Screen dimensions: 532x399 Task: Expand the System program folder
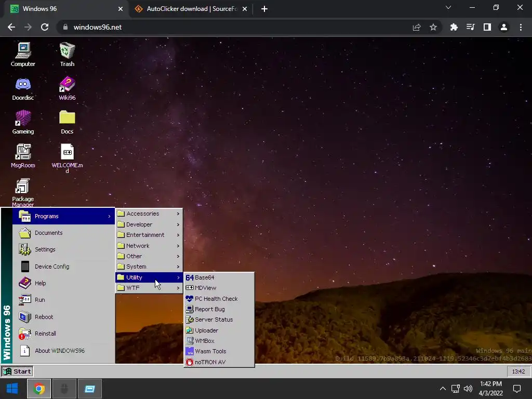[149, 267]
